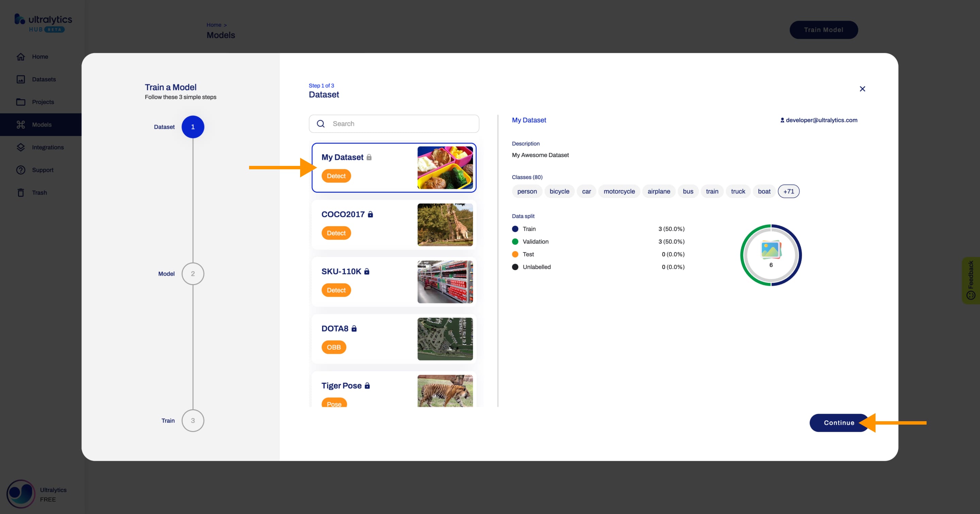Click the Dataset step 1 circle indicator
Viewport: 980px width, 514px height.
pyautogui.click(x=193, y=127)
